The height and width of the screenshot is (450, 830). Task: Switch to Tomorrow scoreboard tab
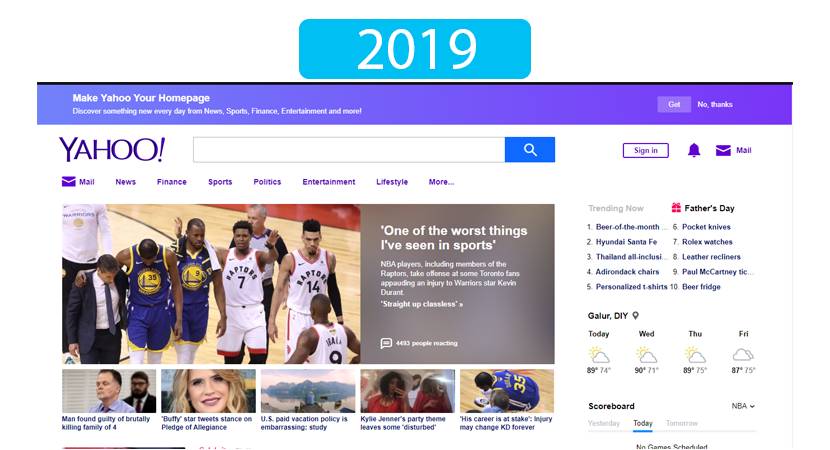(x=682, y=423)
